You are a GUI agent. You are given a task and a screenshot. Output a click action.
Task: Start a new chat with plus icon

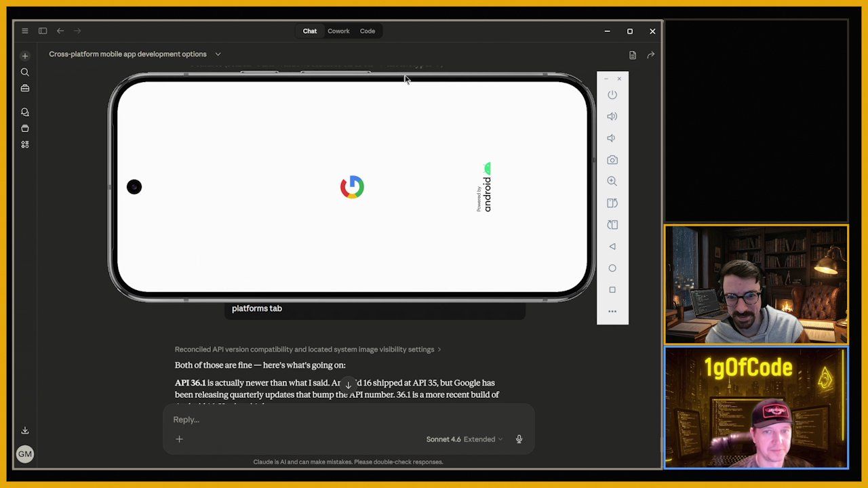25,56
